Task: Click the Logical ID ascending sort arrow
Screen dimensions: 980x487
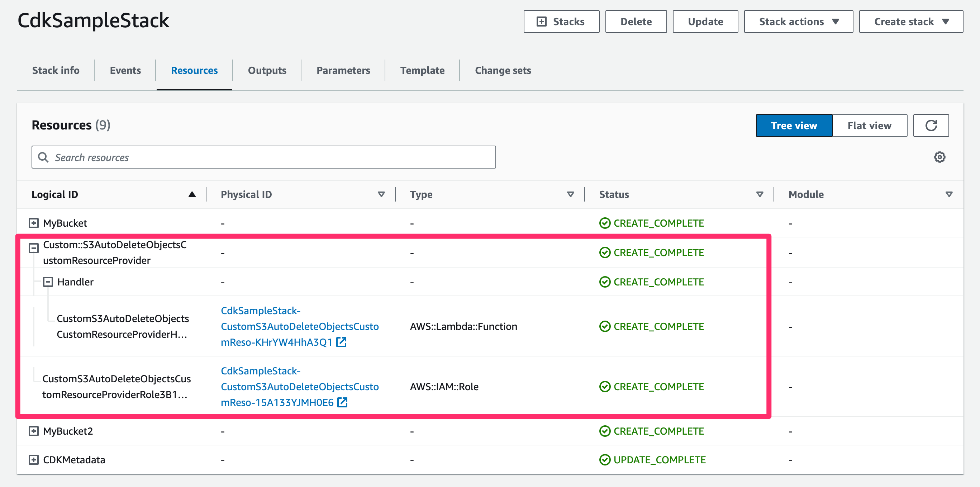Action: point(192,194)
